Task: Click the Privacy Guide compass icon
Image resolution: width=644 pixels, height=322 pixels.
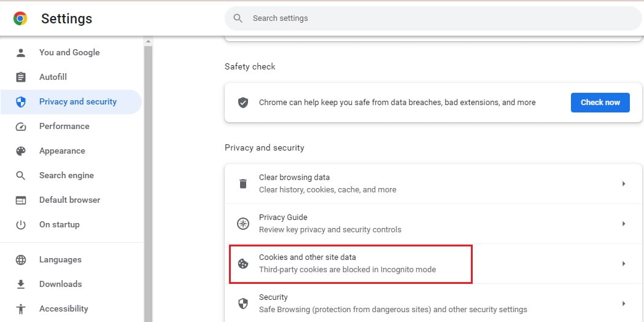Action: (x=243, y=224)
